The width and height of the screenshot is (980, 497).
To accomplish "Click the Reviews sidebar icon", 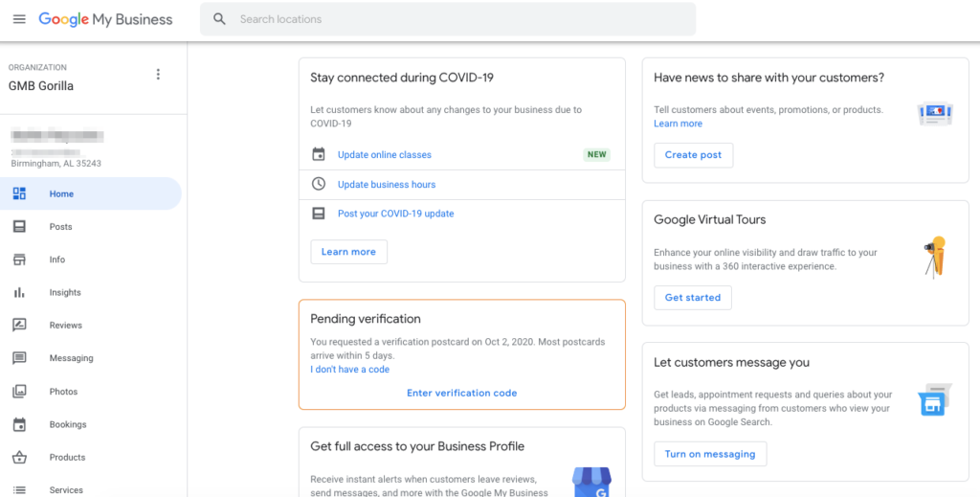I will (x=19, y=326).
